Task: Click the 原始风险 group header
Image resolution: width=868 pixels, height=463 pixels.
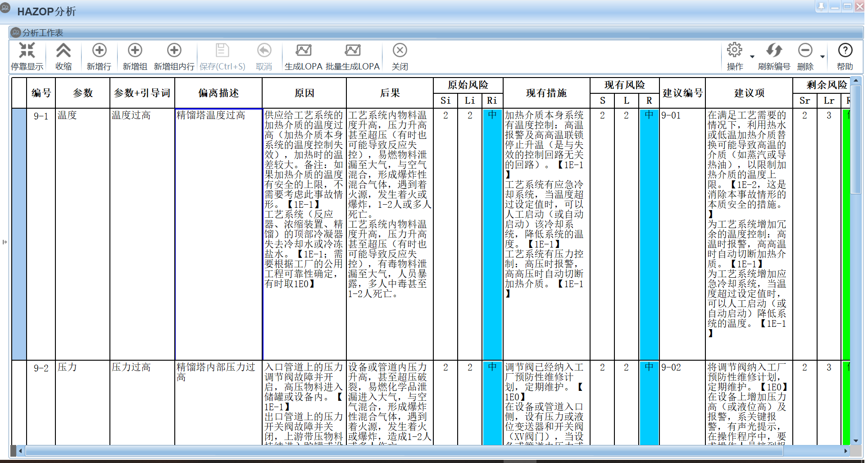Action: [468, 85]
